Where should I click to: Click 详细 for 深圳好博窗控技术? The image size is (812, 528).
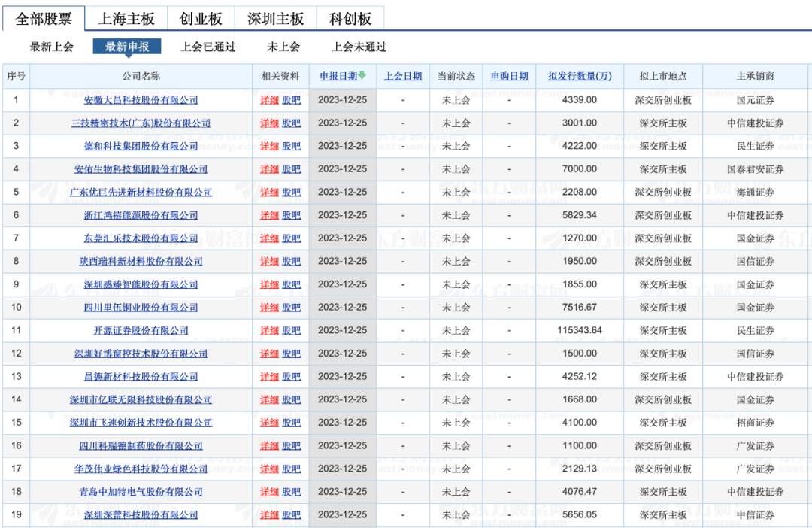pyautogui.click(x=269, y=354)
